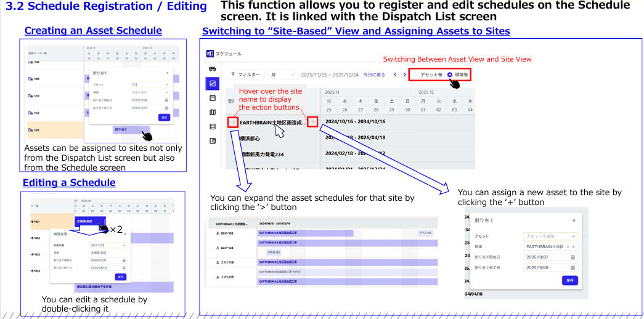
Task: Click calendar icon in 割り当て開始日 field
Action: pyautogui.click(x=573, y=257)
